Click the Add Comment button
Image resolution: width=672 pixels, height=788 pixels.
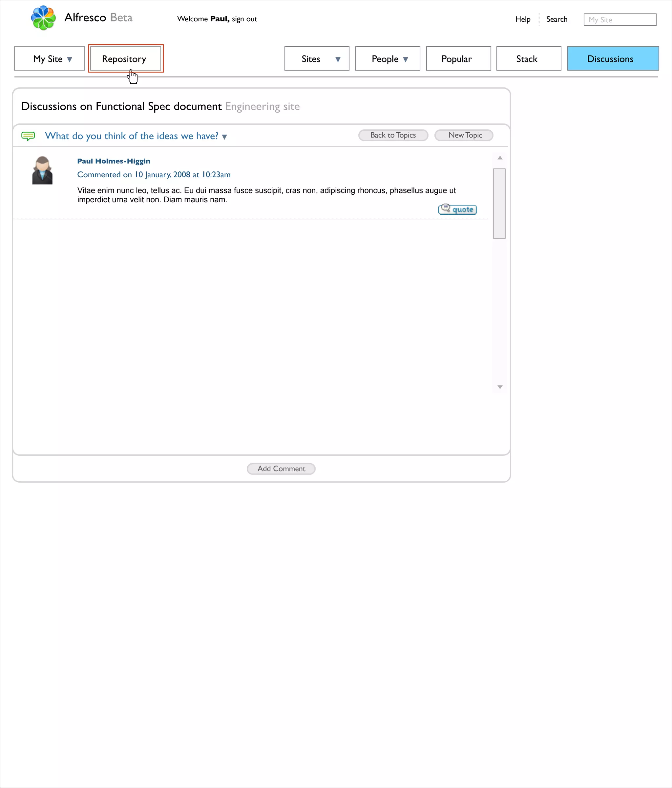click(281, 469)
